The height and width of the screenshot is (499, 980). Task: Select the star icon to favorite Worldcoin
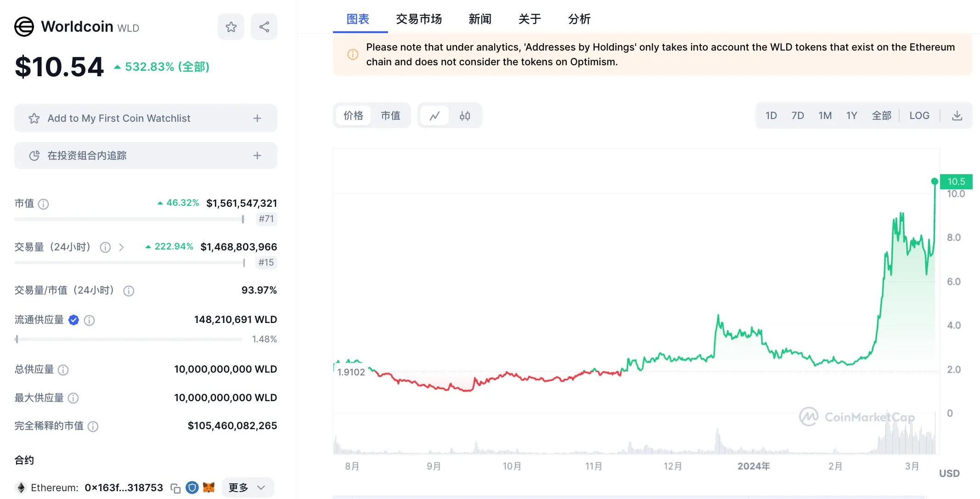(x=231, y=26)
